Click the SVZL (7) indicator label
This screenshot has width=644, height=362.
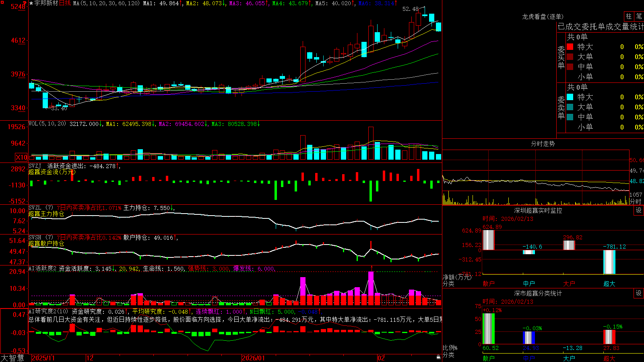tap(41, 208)
